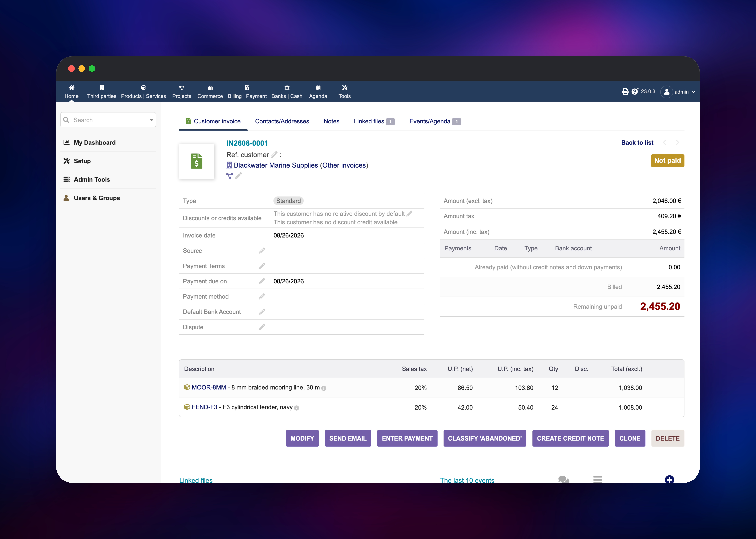Click the DELETE button
The image size is (756, 539).
coord(668,438)
